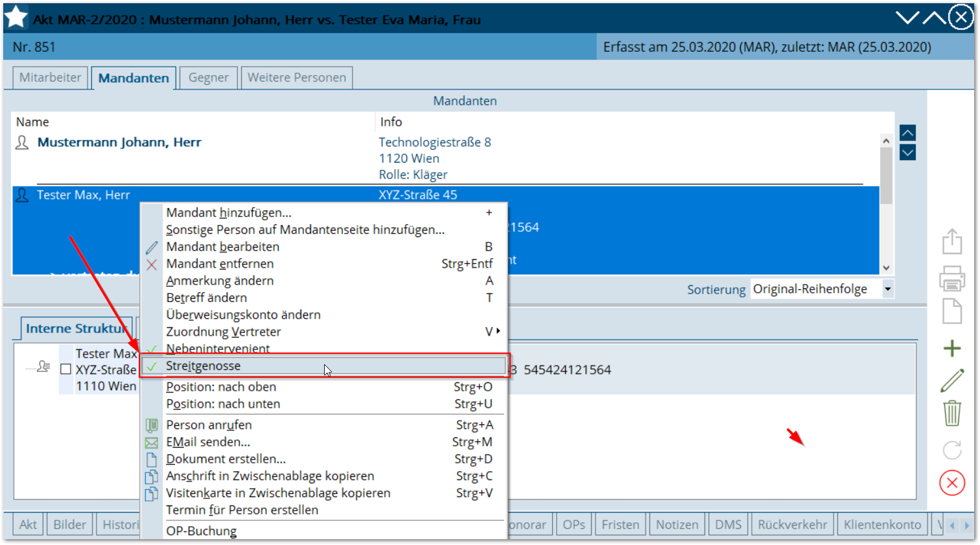
Task: Close the Akt window with X button
Action: 961,17
